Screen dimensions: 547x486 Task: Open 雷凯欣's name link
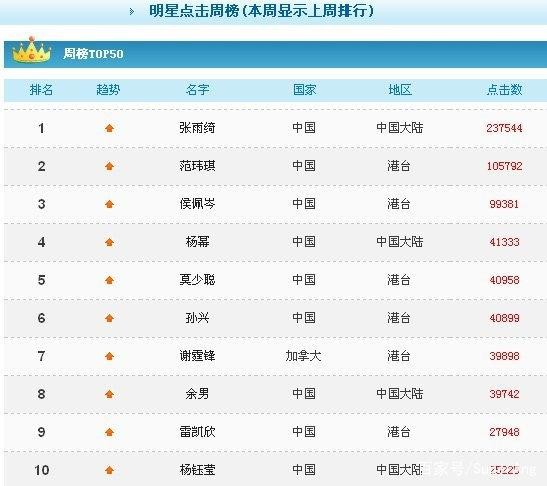[x=197, y=432]
